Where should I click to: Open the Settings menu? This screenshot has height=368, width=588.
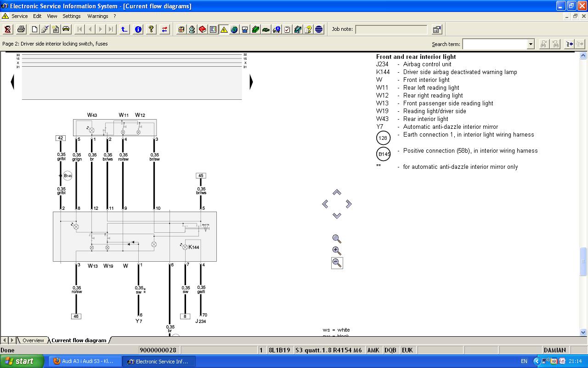point(72,16)
